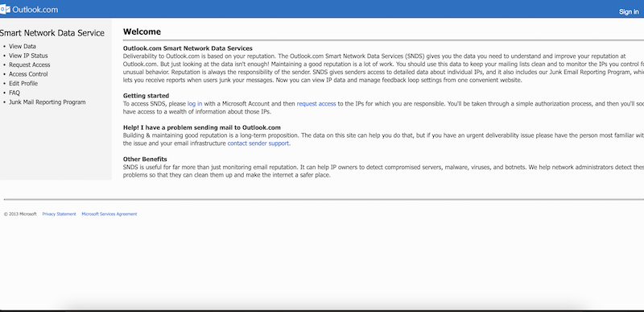The height and width of the screenshot is (312, 644).
Task: Click the Outlook.com logo icon
Action: coord(5,9)
